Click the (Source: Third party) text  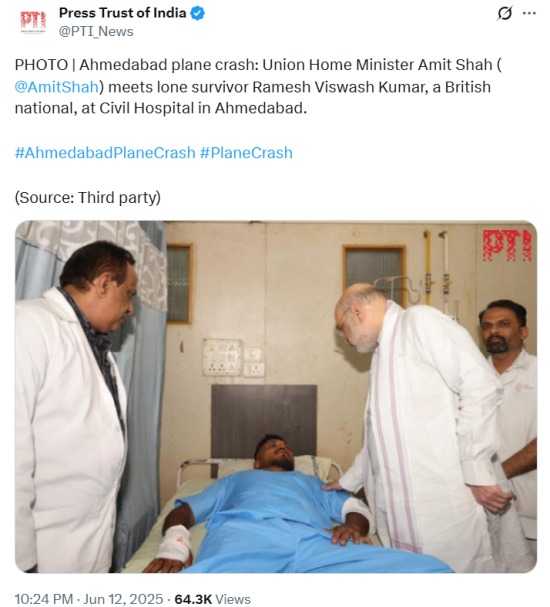pyautogui.click(x=87, y=198)
